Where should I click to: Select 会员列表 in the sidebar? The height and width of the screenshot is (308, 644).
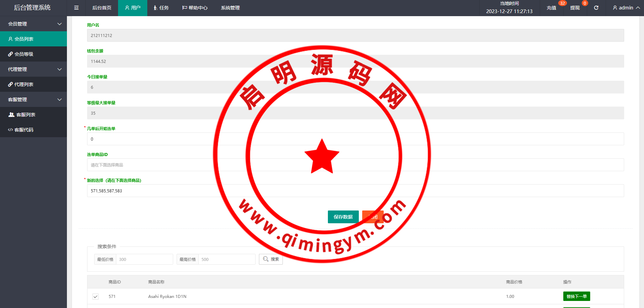(x=24, y=39)
